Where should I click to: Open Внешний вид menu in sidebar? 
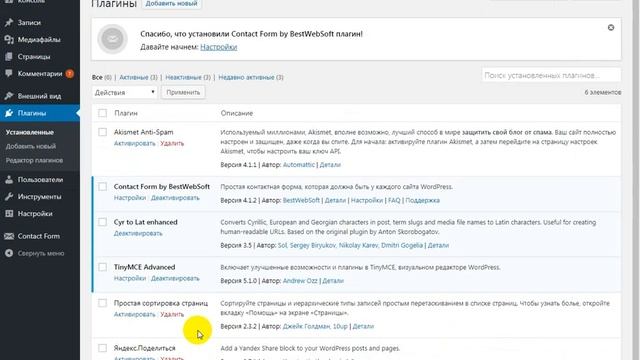(x=40, y=96)
